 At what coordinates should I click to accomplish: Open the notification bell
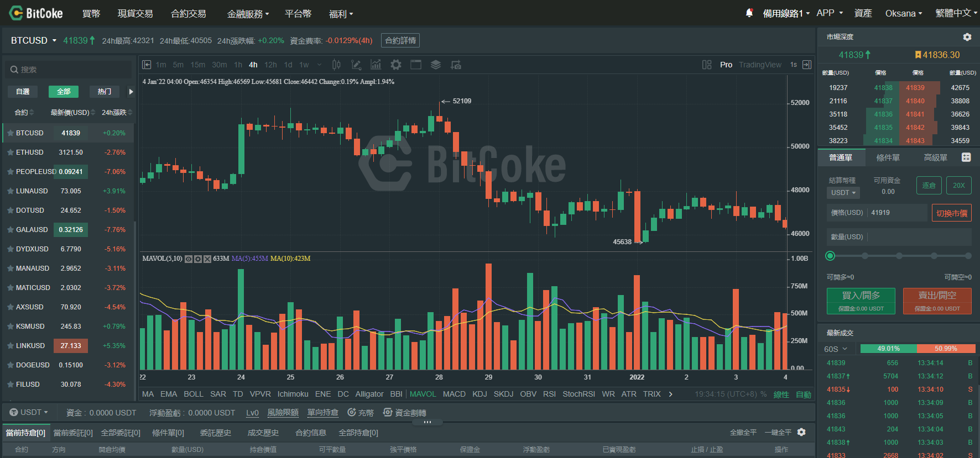point(749,13)
